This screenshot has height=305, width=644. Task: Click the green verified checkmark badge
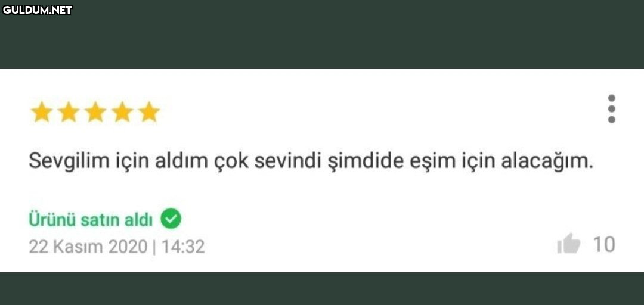(x=171, y=219)
